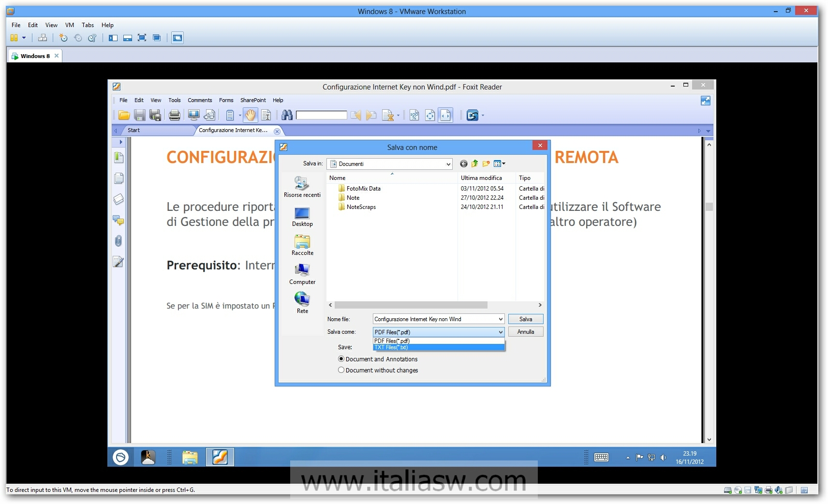Open the Salva in Documenti dropdown

coord(389,164)
